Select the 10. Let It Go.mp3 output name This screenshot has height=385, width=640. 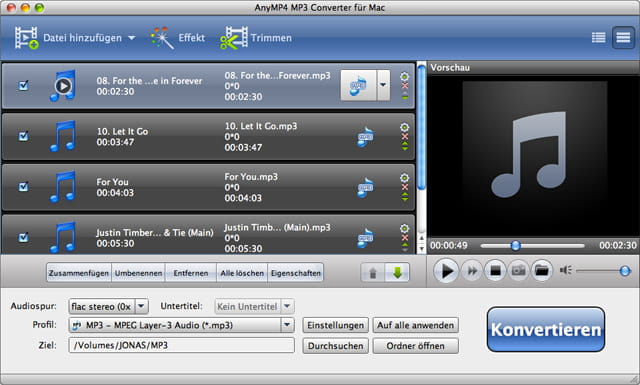pos(261,126)
